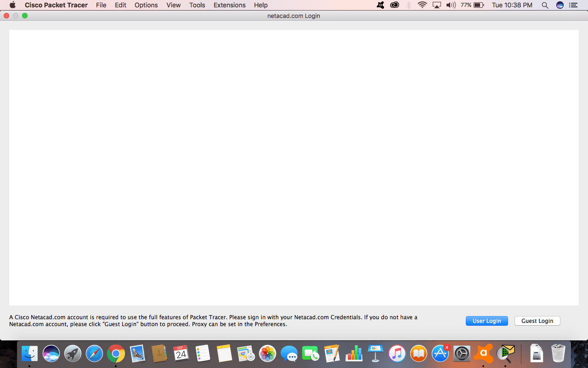Click the Avast icon in the menu bar
The height and width of the screenshot is (368, 588).
tap(380, 5)
